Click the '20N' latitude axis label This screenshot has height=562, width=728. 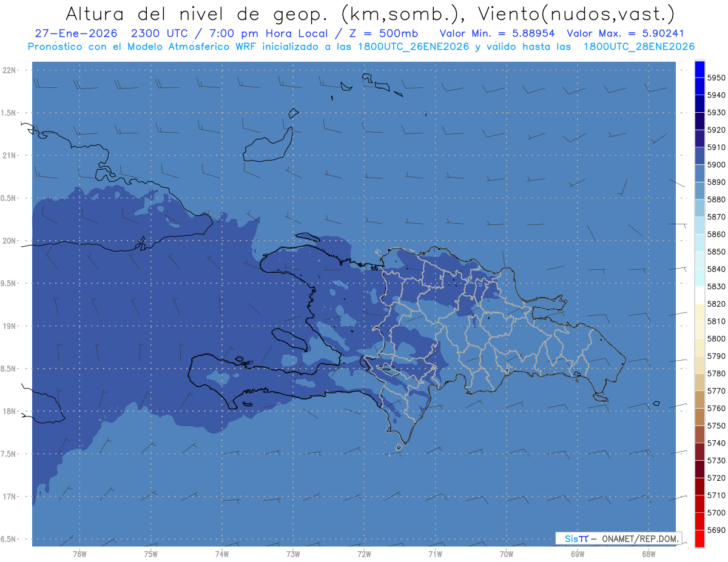[x=9, y=241]
